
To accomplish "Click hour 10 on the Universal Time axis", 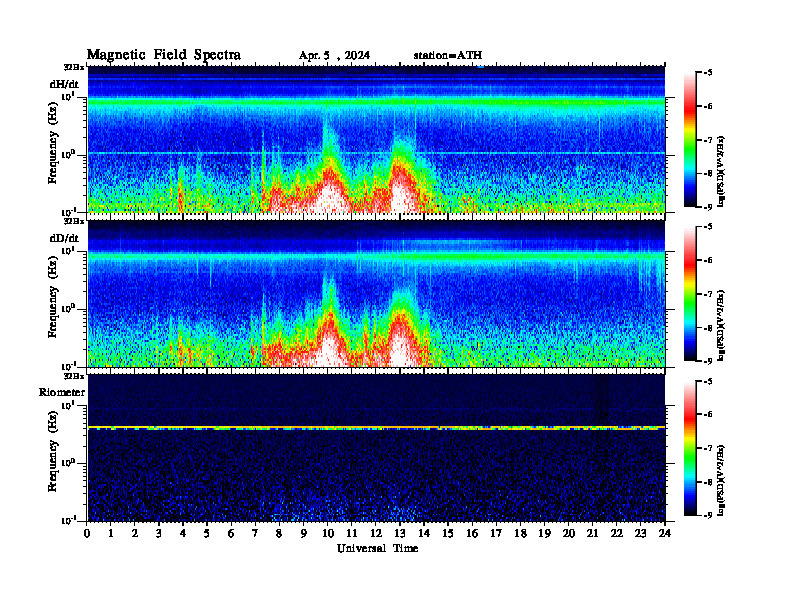I will (328, 534).
